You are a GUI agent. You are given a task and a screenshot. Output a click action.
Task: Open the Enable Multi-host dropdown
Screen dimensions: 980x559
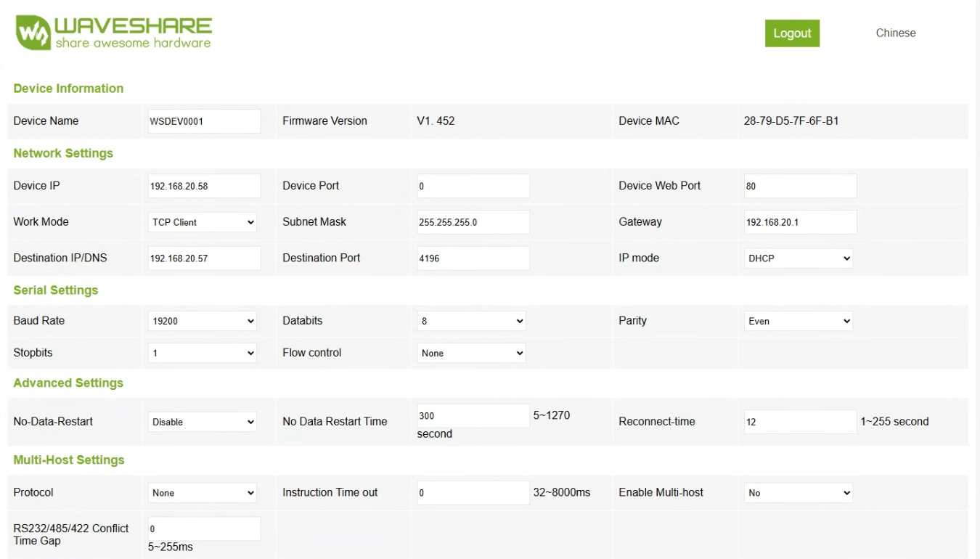[x=798, y=493]
